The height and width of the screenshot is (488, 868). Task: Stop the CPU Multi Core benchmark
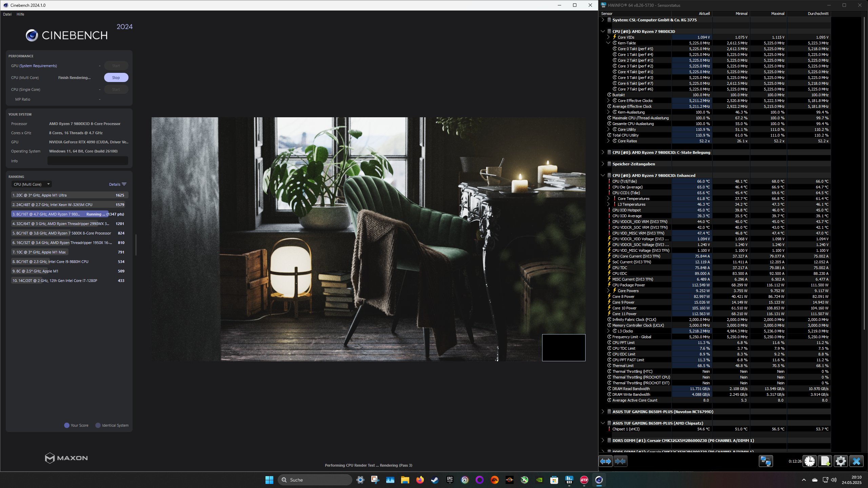click(x=116, y=78)
